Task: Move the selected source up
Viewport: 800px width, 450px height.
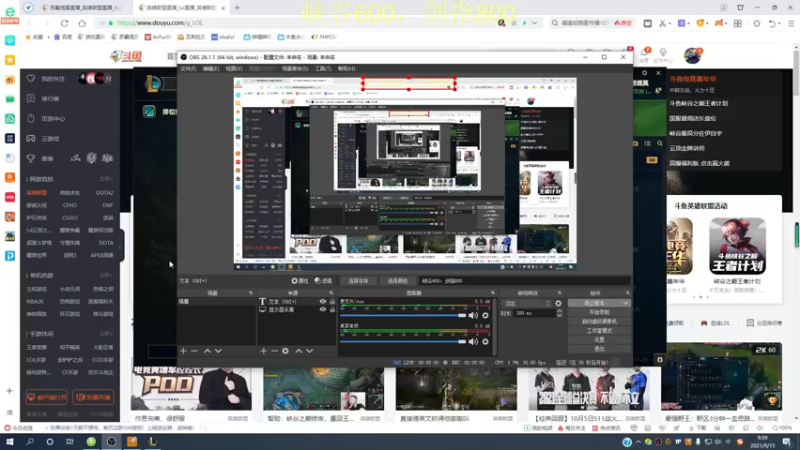Action: [298, 351]
